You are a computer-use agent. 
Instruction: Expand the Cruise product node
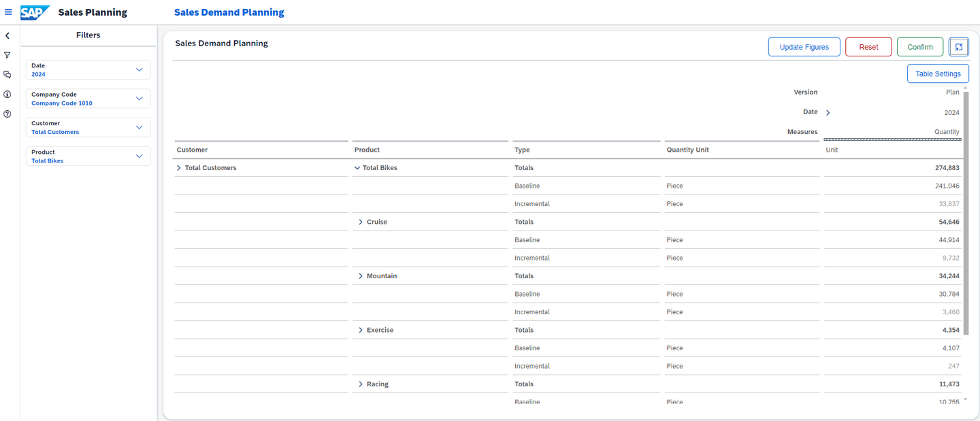pyautogui.click(x=361, y=222)
